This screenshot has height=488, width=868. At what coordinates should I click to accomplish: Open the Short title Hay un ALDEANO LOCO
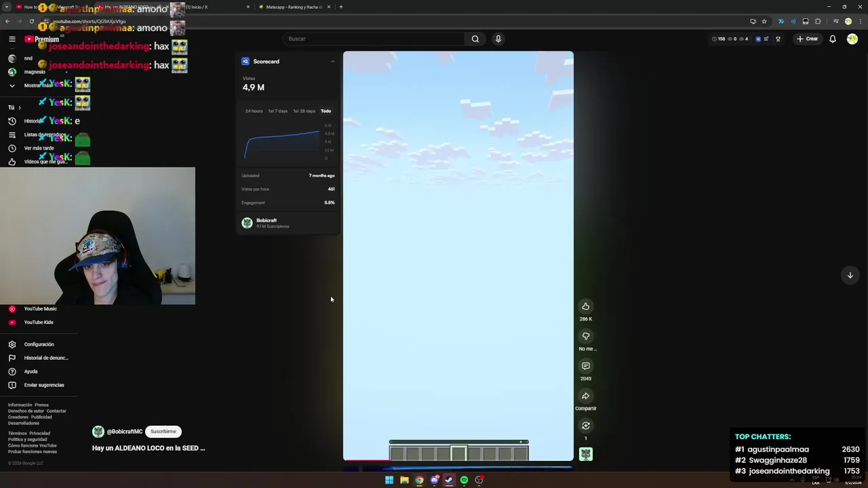pos(149,448)
